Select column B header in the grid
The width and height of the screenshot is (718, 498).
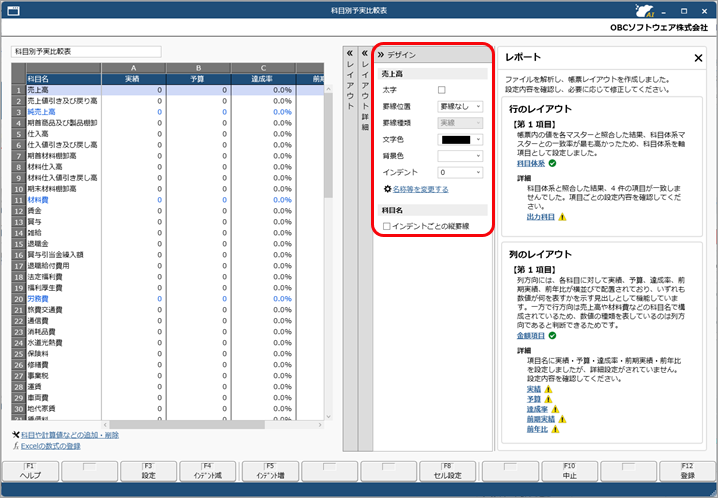[x=199, y=68]
